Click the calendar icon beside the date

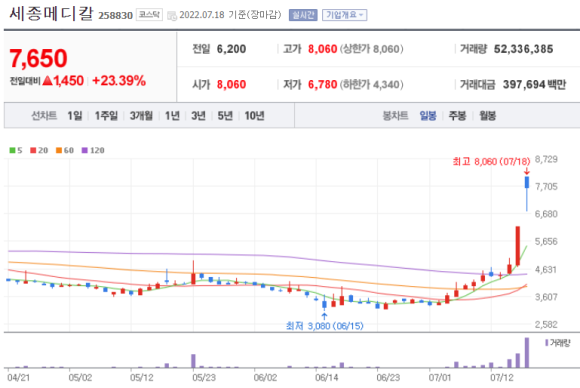(172, 16)
